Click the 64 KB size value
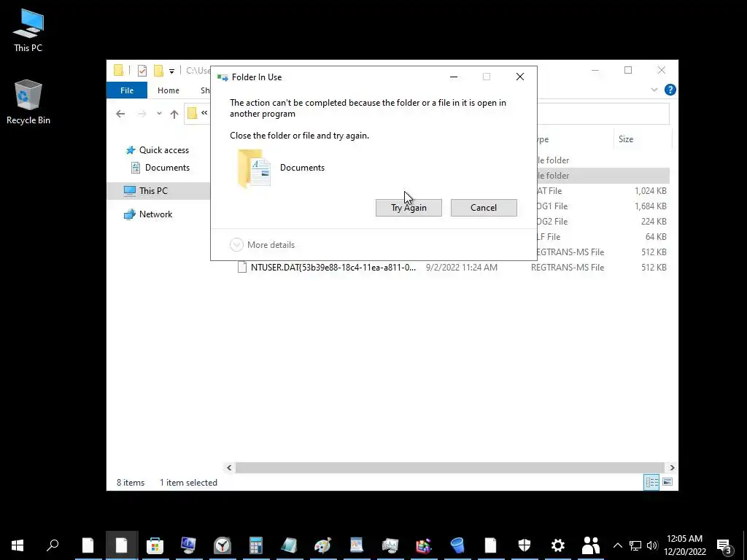747x560 pixels. tap(656, 237)
